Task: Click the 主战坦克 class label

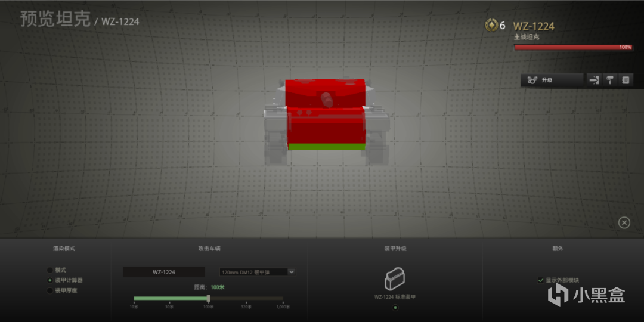Action: tap(526, 37)
